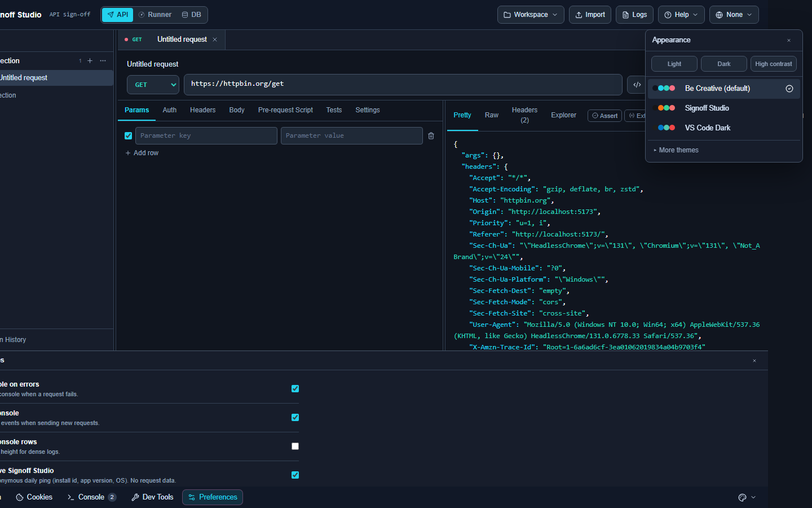Toggle checkbox for events when sending requests

click(295, 417)
